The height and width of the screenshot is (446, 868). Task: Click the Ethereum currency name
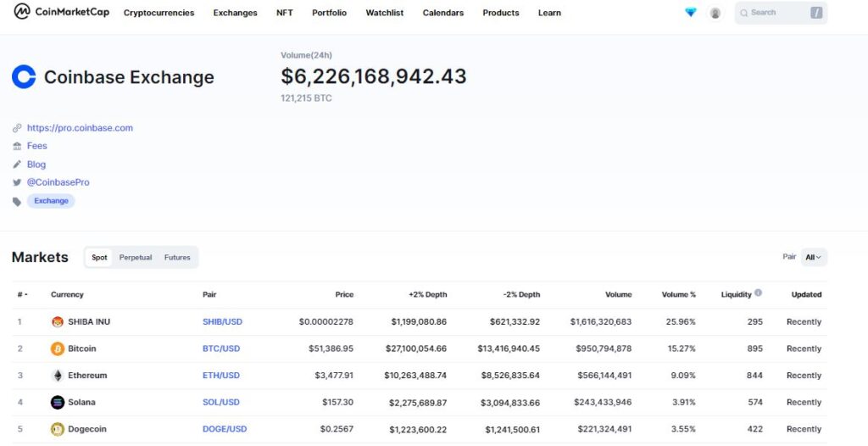coord(87,376)
